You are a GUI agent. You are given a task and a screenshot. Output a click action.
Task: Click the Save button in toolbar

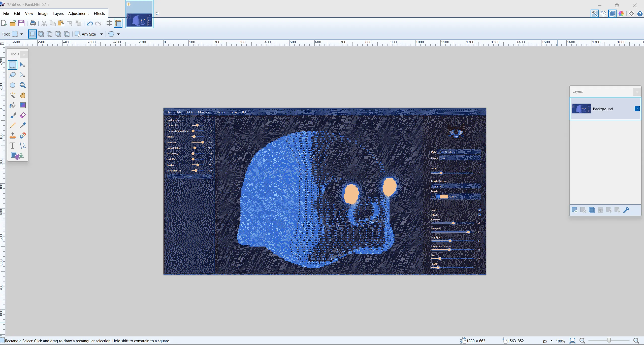(x=21, y=23)
